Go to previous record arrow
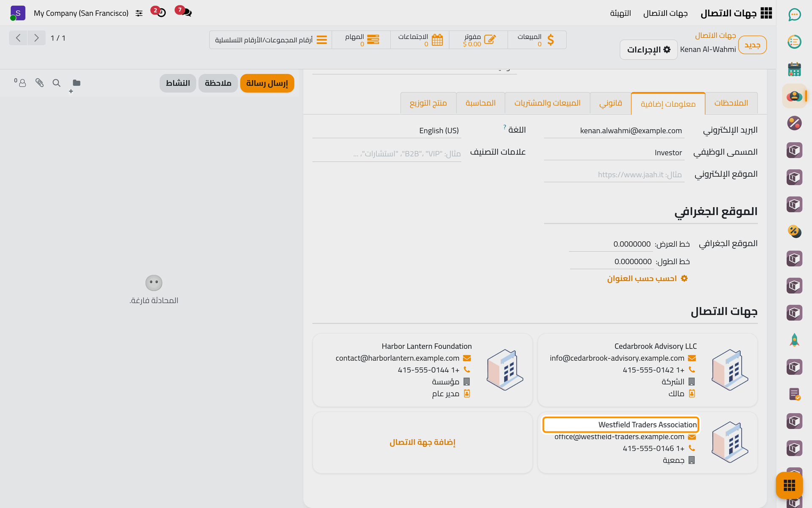The image size is (812, 508). tap(18, 38)
